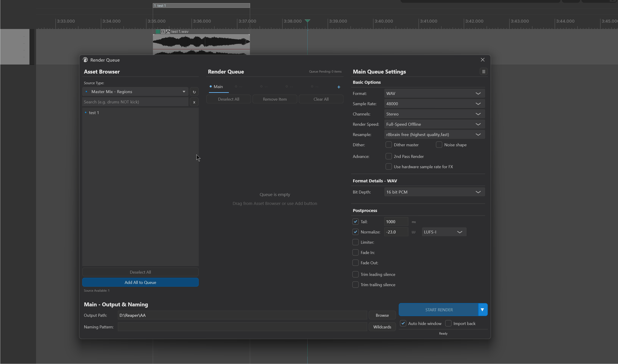Click the Remove Item button

(x=275, y=99)
